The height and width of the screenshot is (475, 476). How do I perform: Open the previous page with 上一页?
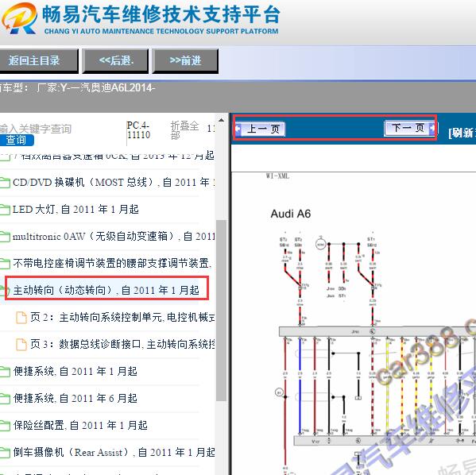click(260, 129)
